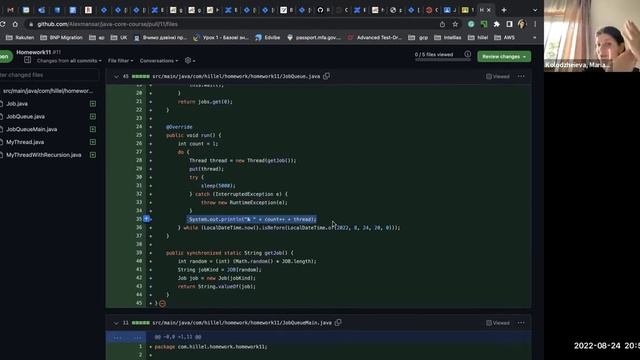Toggle the file tree sidebar icon
Screen dimensions: 640x360
[x=27, y=60]
